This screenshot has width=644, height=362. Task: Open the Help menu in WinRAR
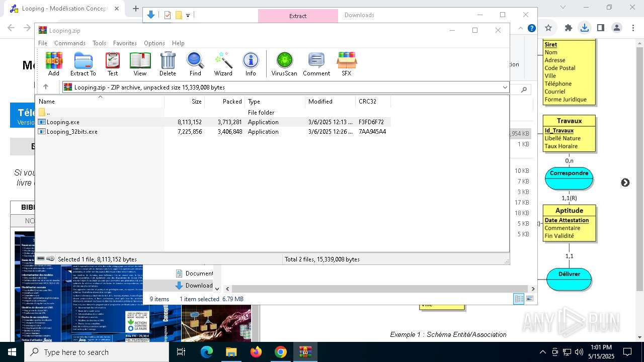click(178, 43)
